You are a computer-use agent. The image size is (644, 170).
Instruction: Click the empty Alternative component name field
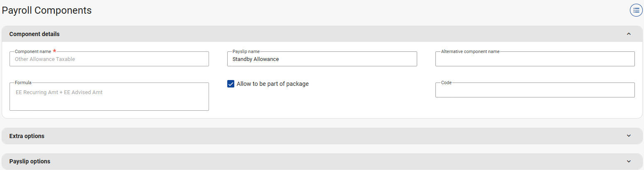tap(535, 59)
